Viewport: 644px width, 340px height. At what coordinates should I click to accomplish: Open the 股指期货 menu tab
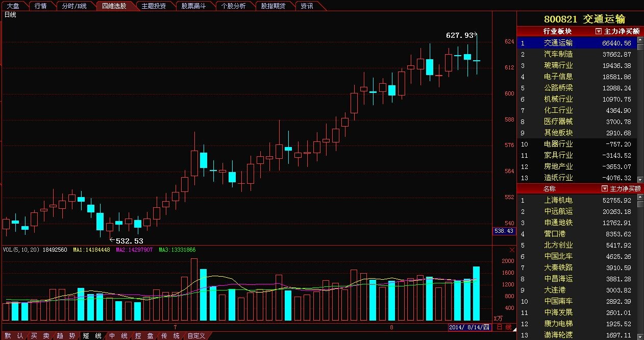coord(275,6)
